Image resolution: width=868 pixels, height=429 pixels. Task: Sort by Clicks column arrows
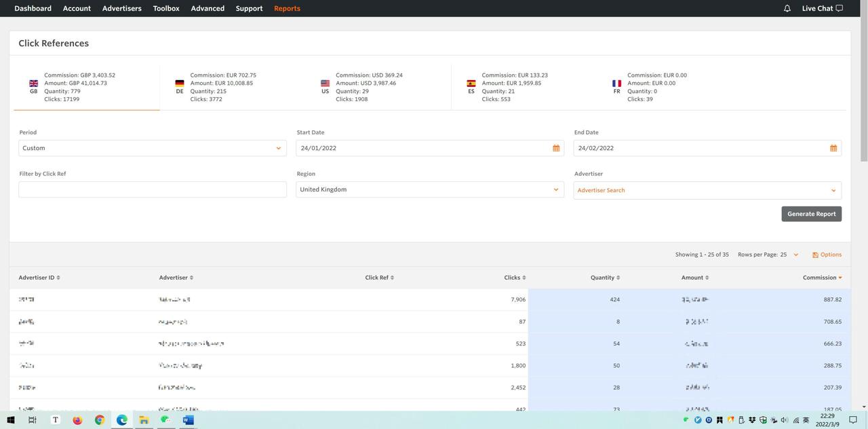[x=524, y=278]
